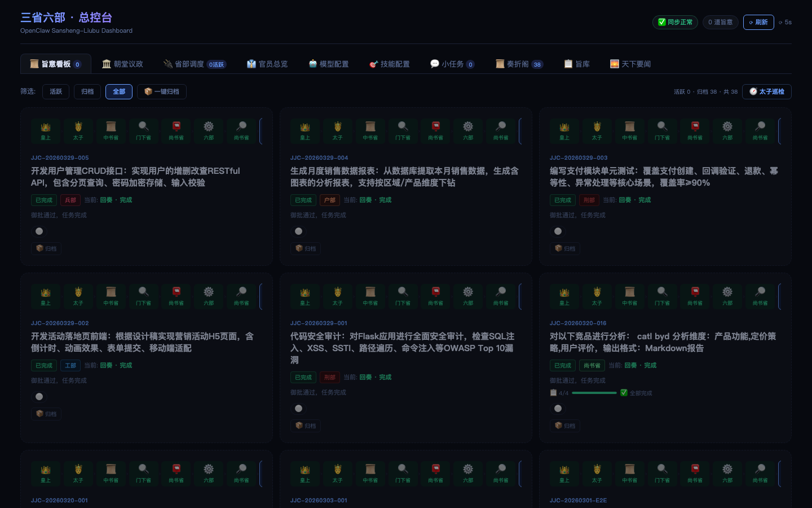Click the 工部 tag in card JJC-20260329-002
This screenshot has height=508, width=812.
(x=70, y=365)
